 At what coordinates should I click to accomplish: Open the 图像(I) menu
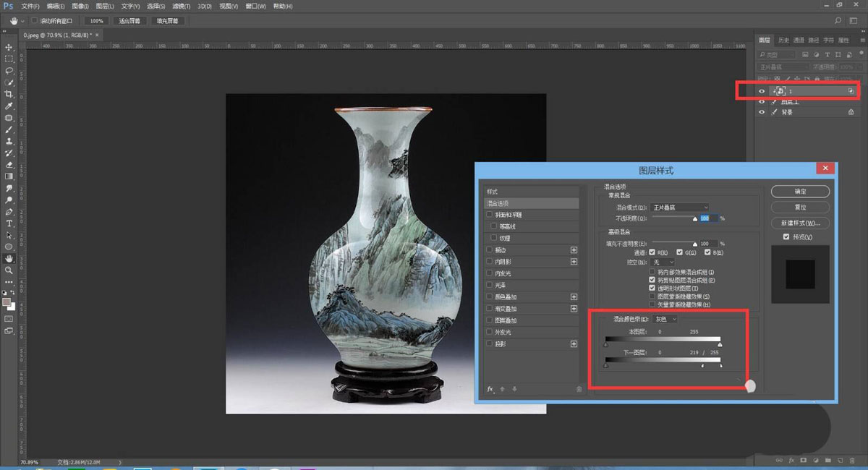(x=80, y=6)
